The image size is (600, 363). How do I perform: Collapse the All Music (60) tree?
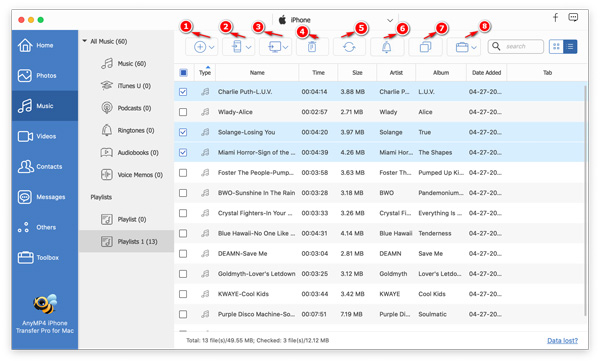(x=85, y=41)
